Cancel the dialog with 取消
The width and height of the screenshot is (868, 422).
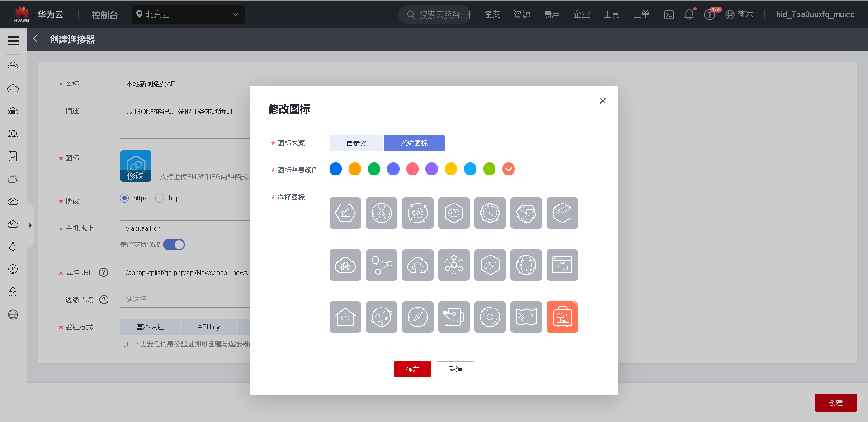pyautogui.click(x=455, y=369)
